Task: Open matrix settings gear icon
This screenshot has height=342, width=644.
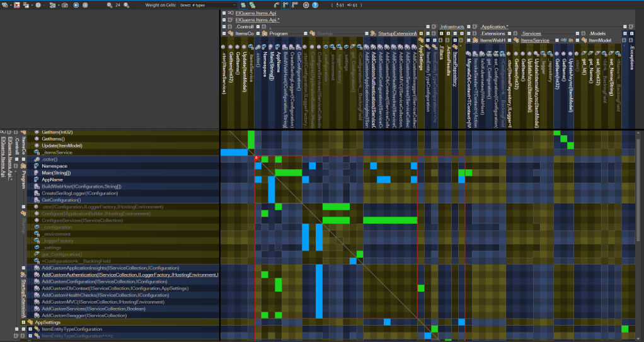Action: pyautogui.click(x=306, y=4)
